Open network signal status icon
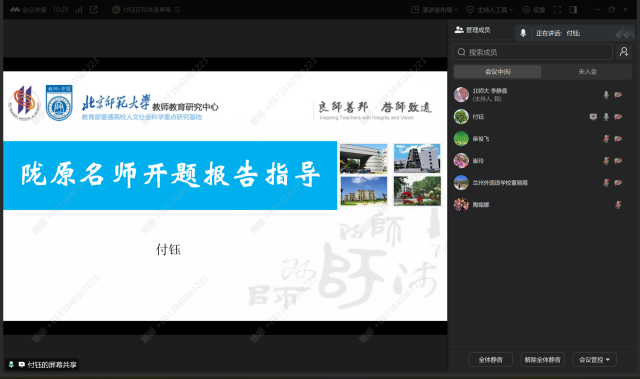This screenshot has width=640, height=379. (x=79, y=10)
